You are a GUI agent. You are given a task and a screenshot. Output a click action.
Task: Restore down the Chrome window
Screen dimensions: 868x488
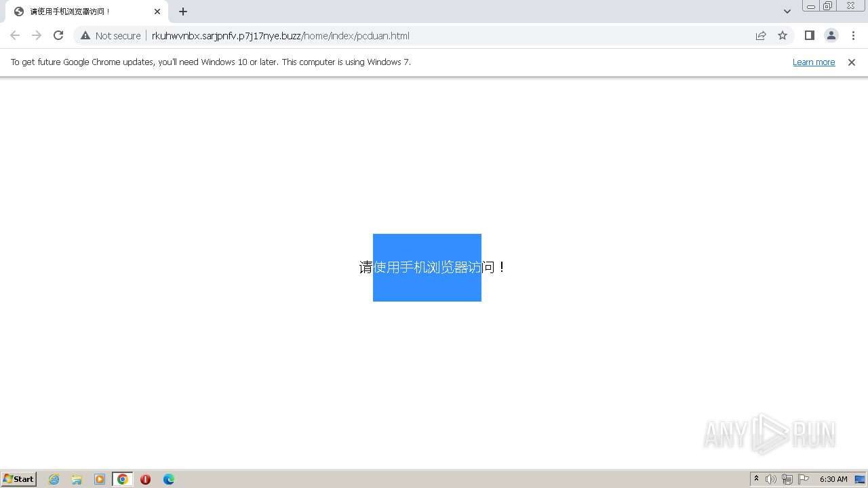tap(827, 5)
